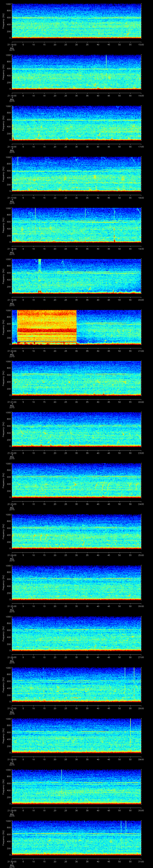Select the spectrogram starting at 21:22:00
Viewport: 153px width, 868px height.
[77, 430]
